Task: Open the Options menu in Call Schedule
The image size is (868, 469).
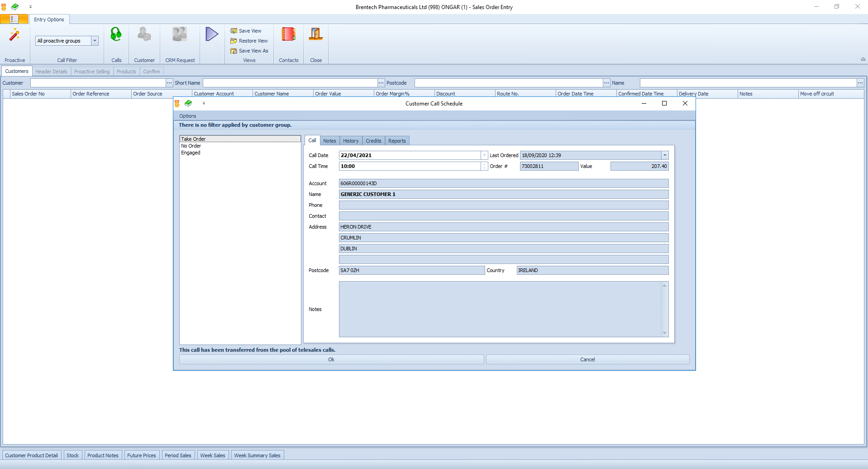Action: tap(188, 116)
